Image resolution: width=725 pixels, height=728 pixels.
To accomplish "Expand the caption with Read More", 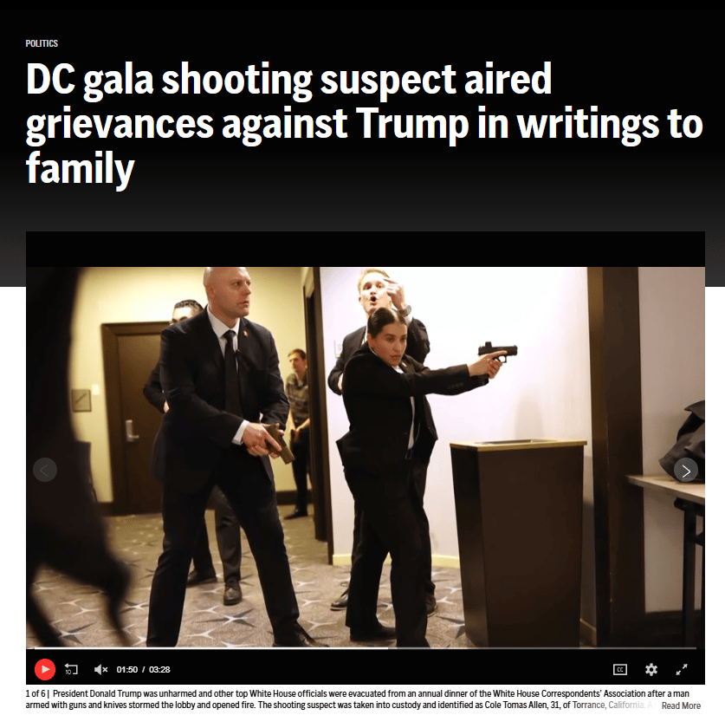I will [x=681, y=705].
